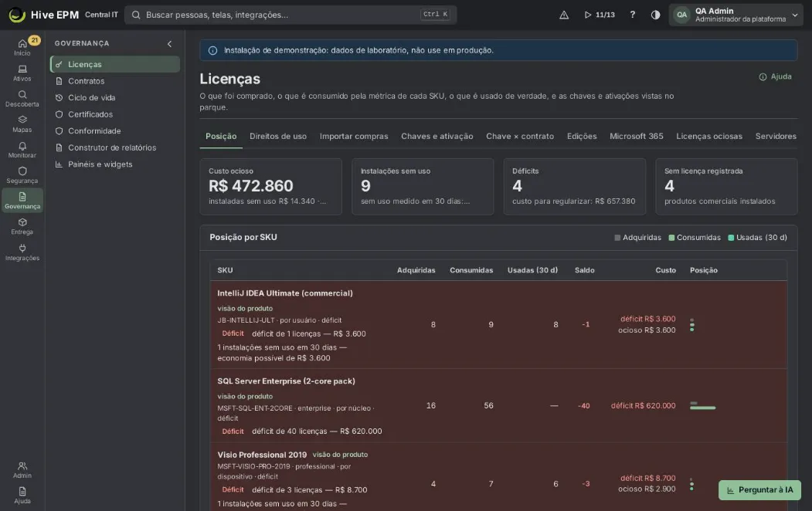The height and width of the screenshot is (511, 812).
Task: Open Ciclo de vida menu item
Action: click(x=115, y=98)
